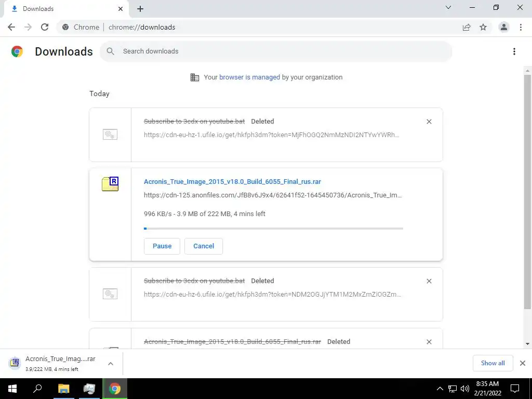
Task: Show hidden system tray icons
Action: click(x=440, y=389)
